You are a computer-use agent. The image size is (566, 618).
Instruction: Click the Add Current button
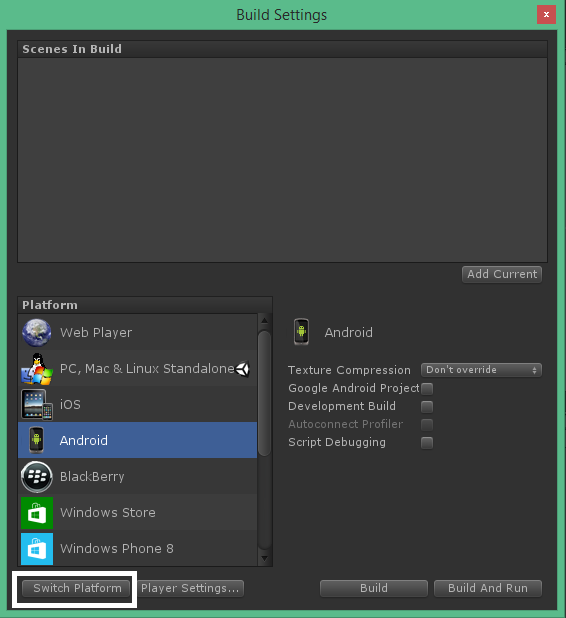[x=502, y=274]
